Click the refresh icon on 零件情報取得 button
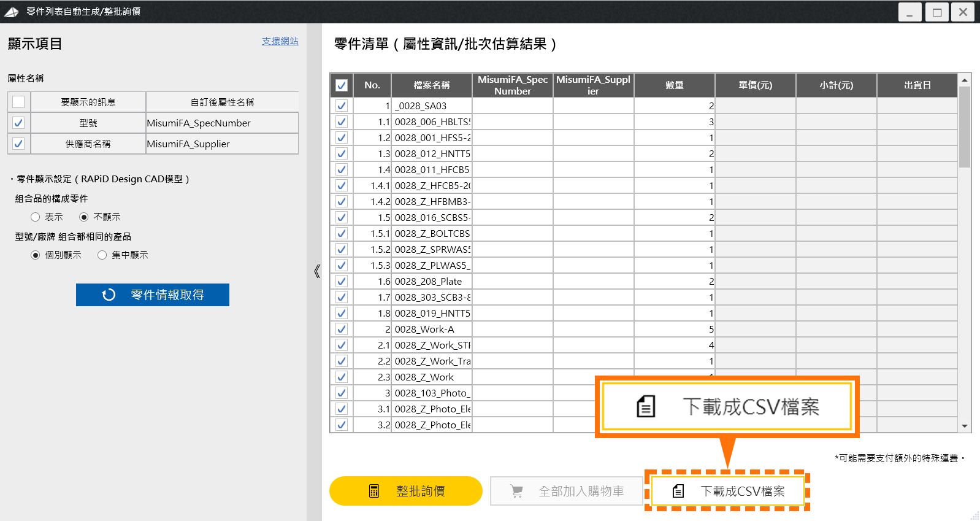This screenshot has height=521, width=980. tap(109, 295)
